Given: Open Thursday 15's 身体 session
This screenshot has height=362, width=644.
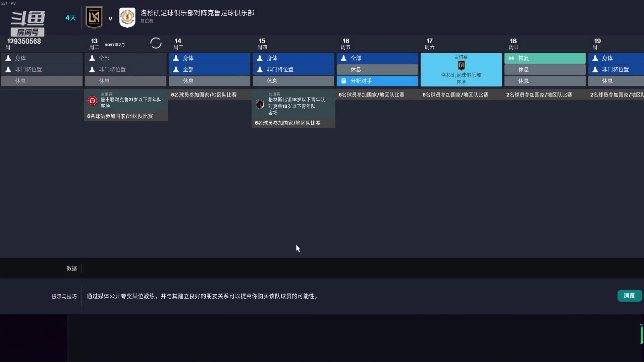Looking at the screenshot, I should coord(293,58).
